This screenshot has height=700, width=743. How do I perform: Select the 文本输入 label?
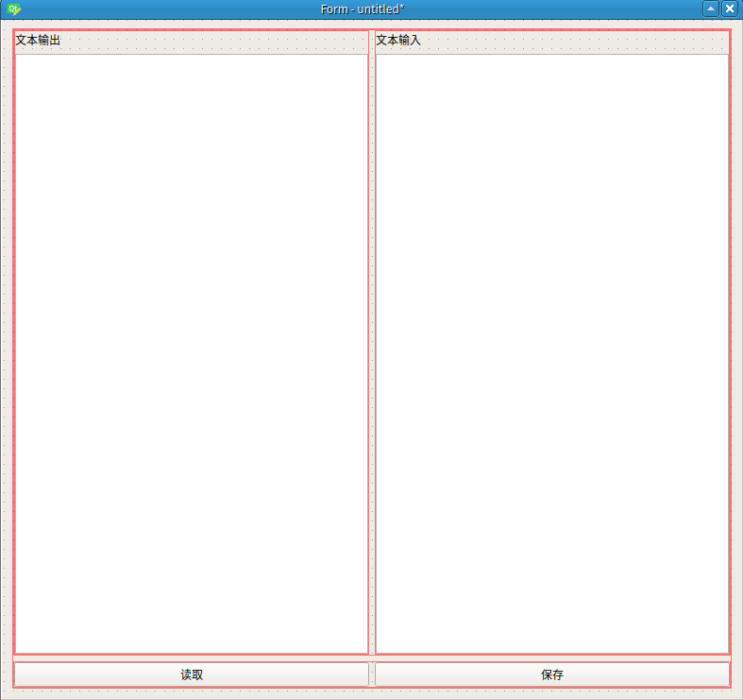[398, 41]
